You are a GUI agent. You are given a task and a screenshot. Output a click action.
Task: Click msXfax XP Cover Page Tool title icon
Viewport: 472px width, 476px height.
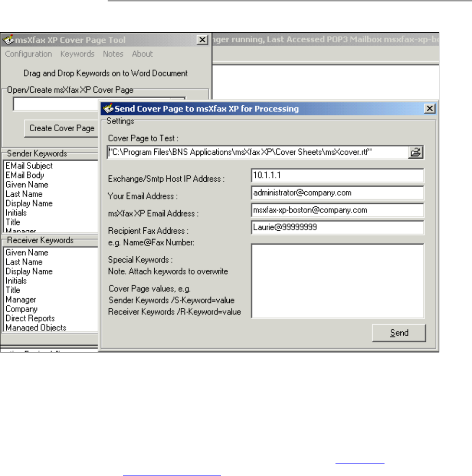coord(8,40)
